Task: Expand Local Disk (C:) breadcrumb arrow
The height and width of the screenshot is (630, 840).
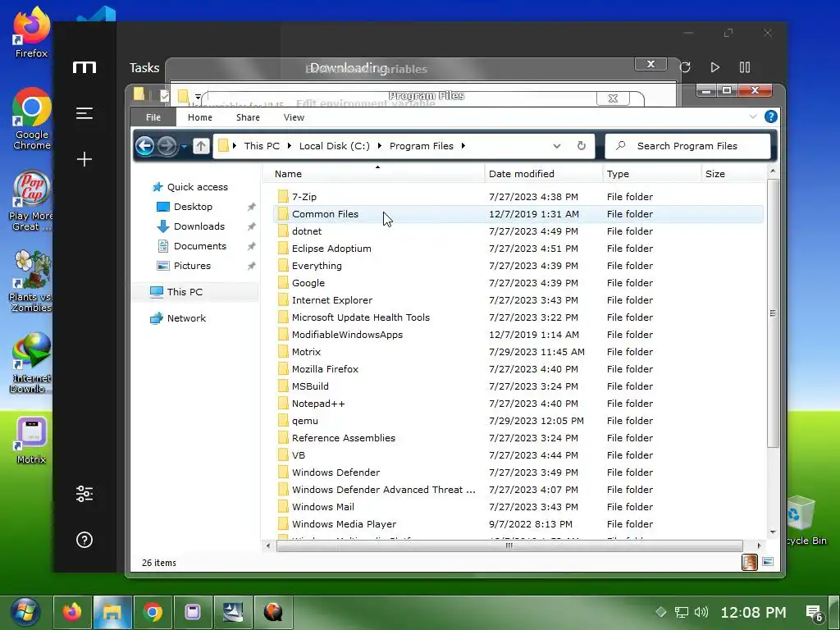Action: coord(380,146)
